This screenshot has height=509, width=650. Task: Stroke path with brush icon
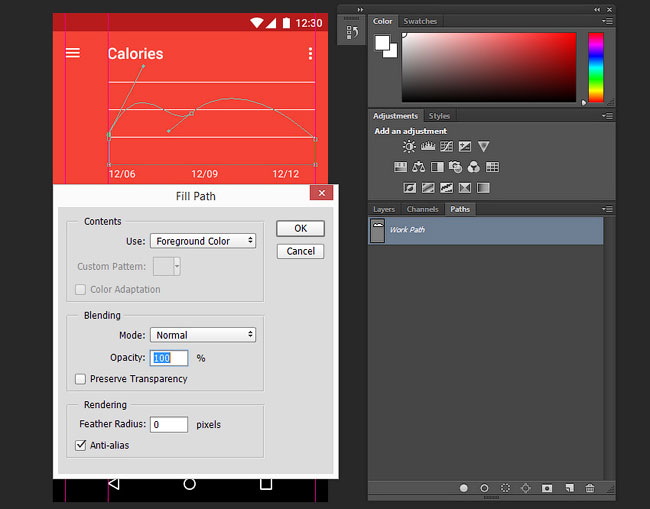(x=484, y=488)
